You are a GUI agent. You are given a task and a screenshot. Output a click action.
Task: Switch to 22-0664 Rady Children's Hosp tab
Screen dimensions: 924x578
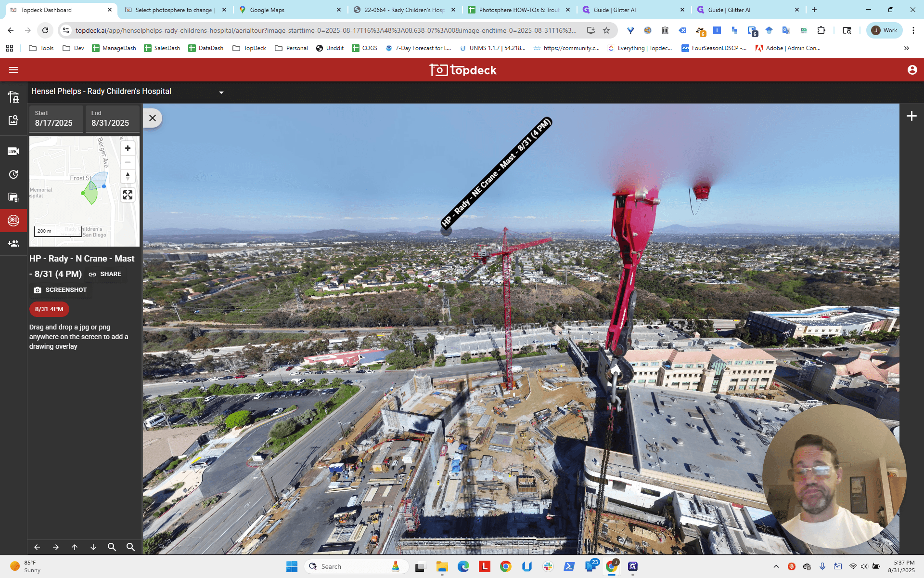pos(404,10)
